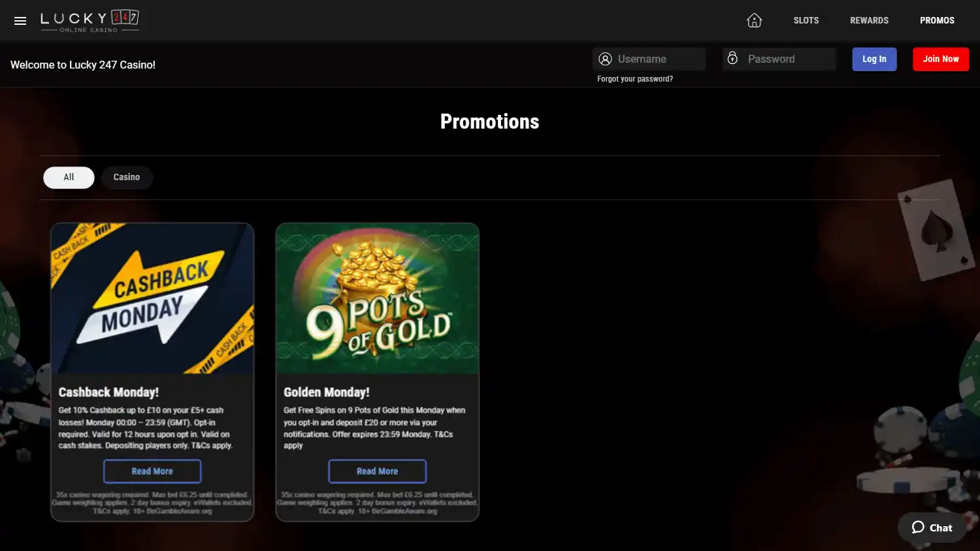
Task: Open the PROMOS menu item
Action: click(937, 20)
